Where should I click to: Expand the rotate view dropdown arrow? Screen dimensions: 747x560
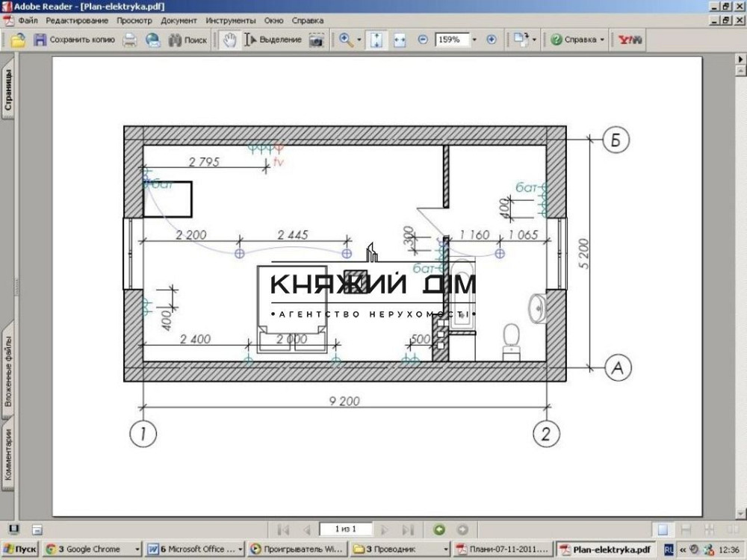pos(534,40)
